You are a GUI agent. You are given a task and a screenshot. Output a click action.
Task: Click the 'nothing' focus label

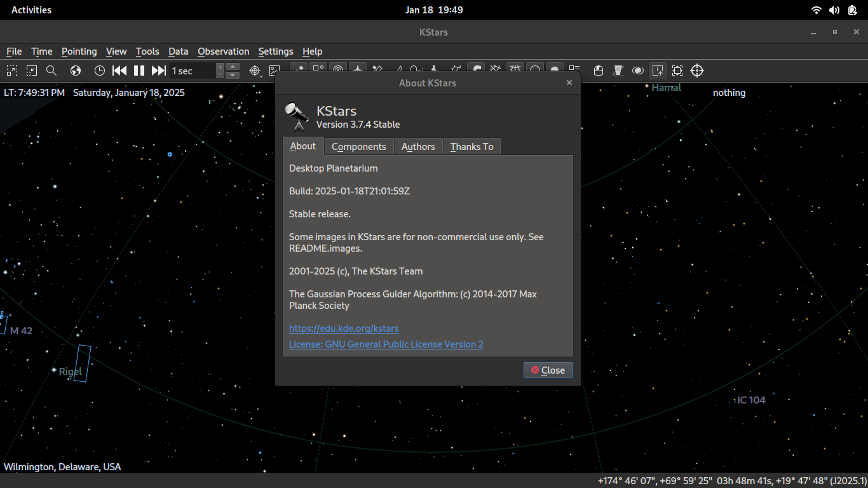729,93
